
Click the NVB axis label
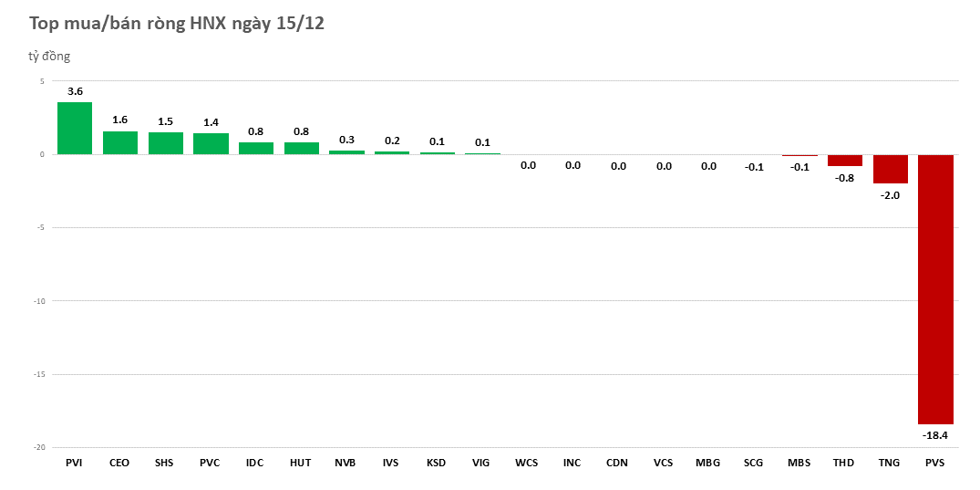[346, 463]
